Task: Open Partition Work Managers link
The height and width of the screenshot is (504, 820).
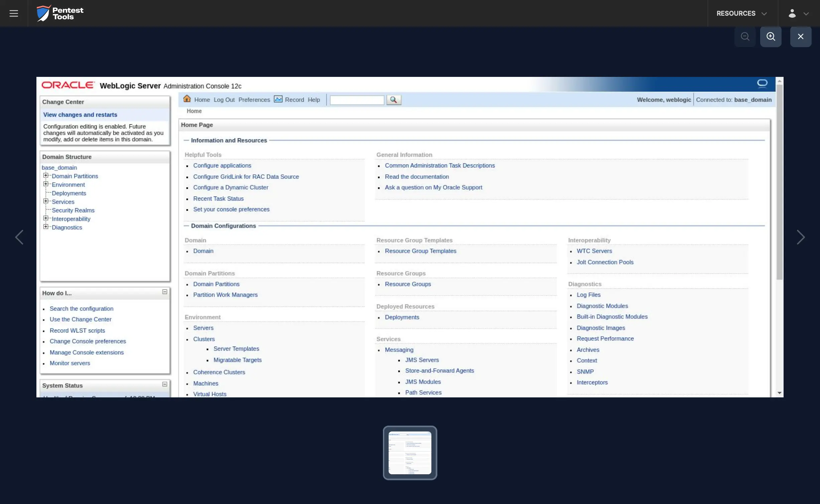Action: 225,295
